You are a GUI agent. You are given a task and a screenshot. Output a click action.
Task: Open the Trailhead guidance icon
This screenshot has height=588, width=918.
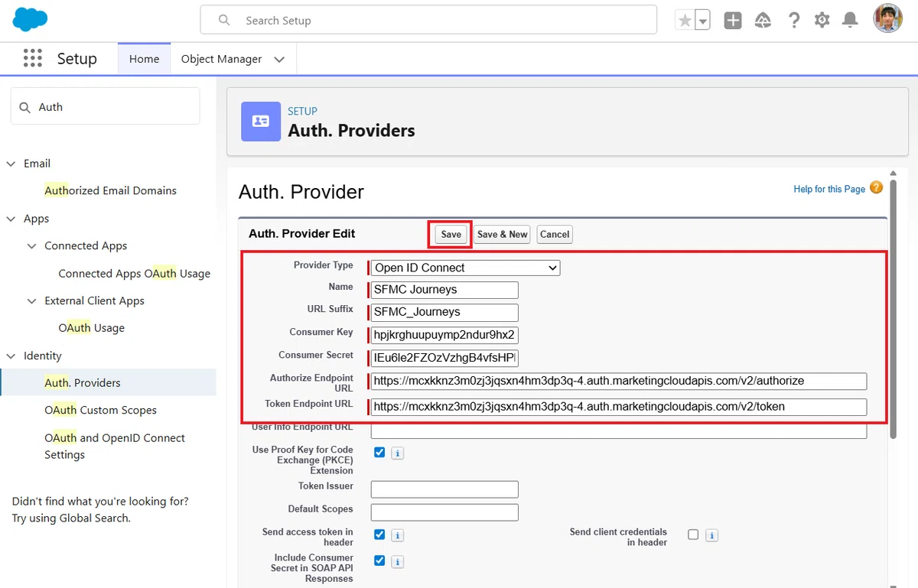(763, 21)
